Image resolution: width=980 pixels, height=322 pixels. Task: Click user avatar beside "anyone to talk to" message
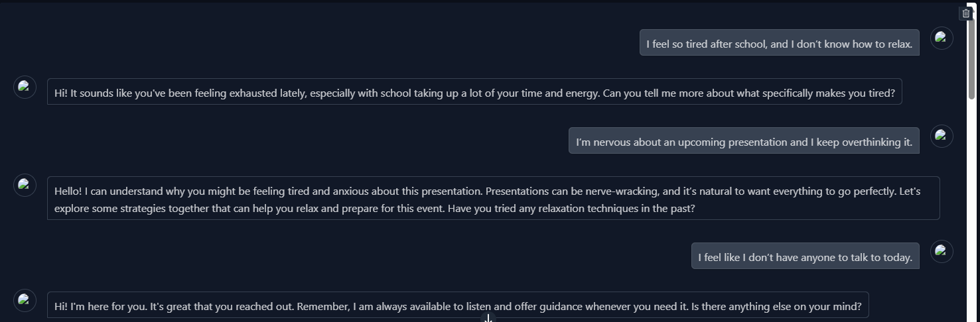tap(942, 251)
